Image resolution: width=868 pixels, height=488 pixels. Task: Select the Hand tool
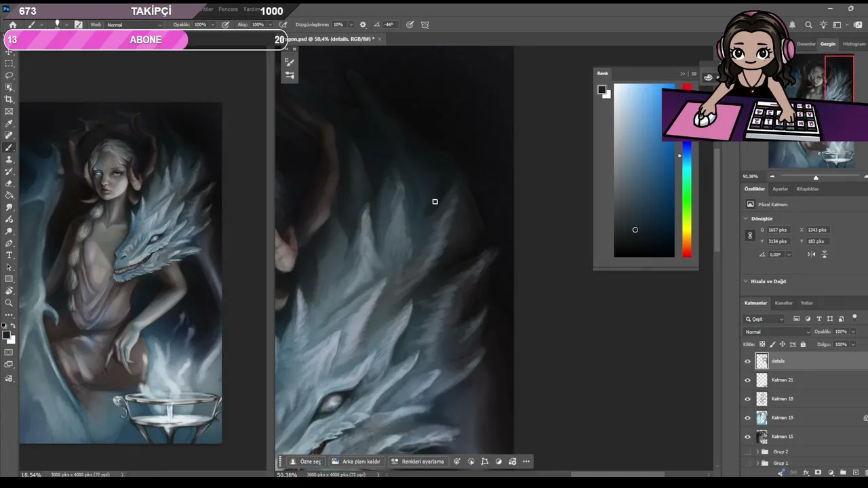click(9, 291)
